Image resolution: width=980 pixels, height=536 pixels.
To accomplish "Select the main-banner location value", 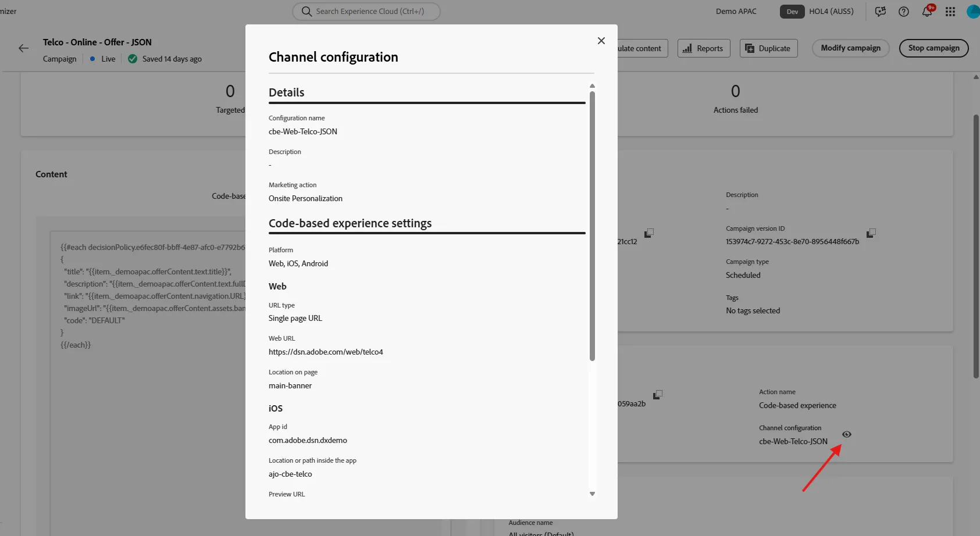I will tap(290, 385).
